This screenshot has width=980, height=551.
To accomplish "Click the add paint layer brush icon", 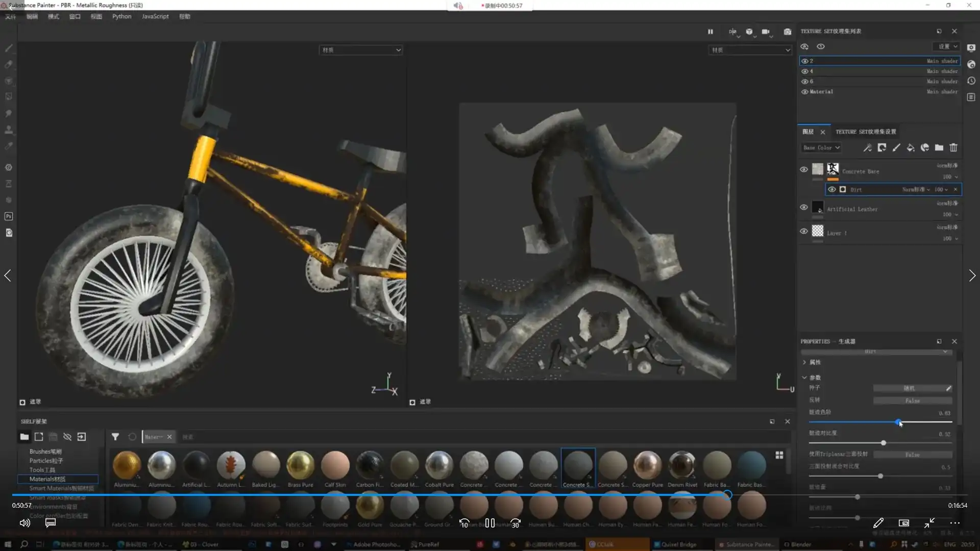I will tap(896, 148).
